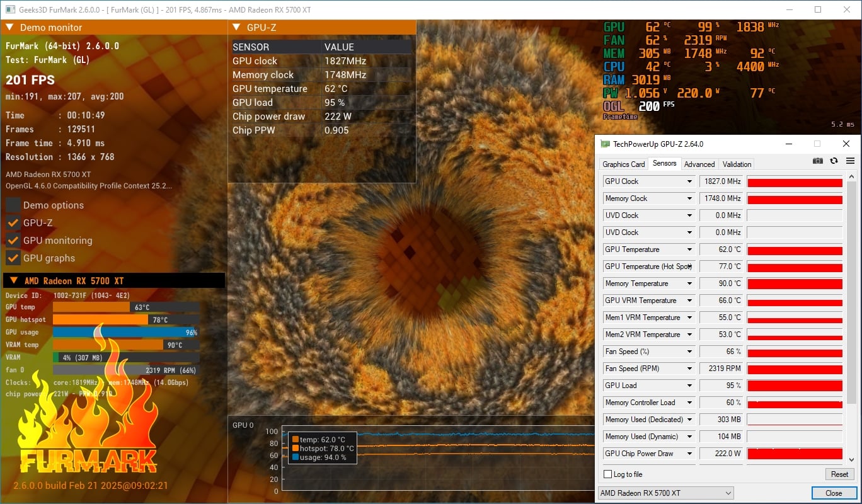862x504 pixels.
Task: Switch to the Graphics Card tab
Action: tap(624, 164)
